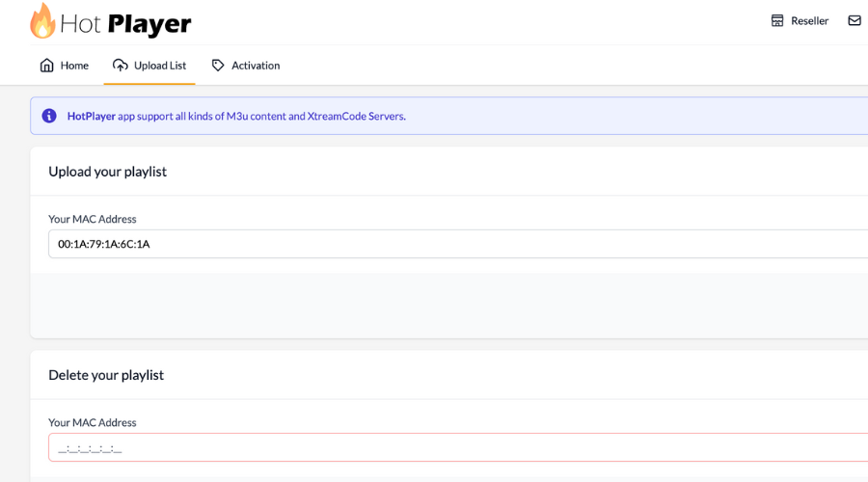Click the blue info circle icon
The height and width of the screenshot is (482, 868).
[49, 116]
